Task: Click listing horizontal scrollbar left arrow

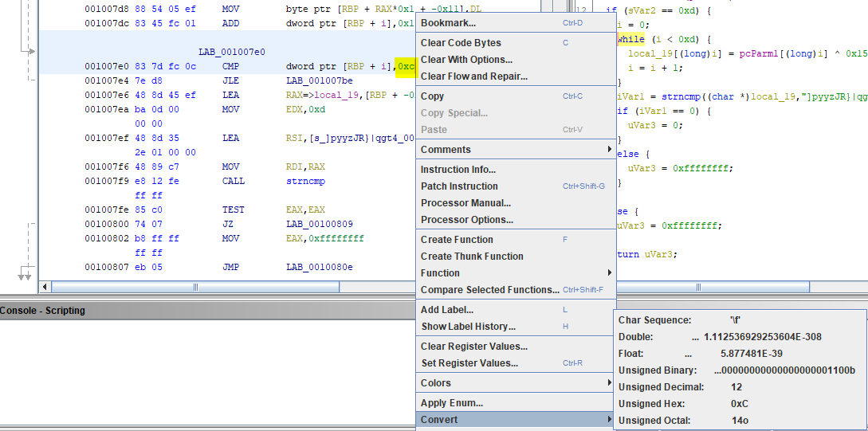Action: pyautogui.click(x=45, y=287)
